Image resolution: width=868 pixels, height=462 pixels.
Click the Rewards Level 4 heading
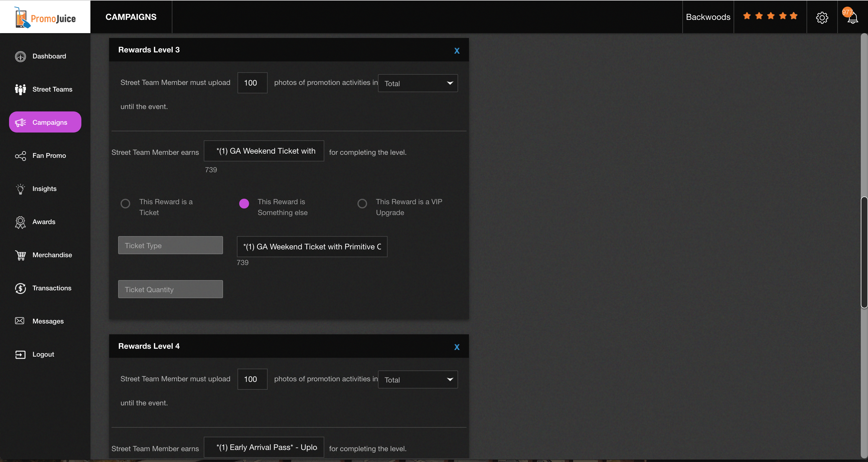tap(149, 346)
